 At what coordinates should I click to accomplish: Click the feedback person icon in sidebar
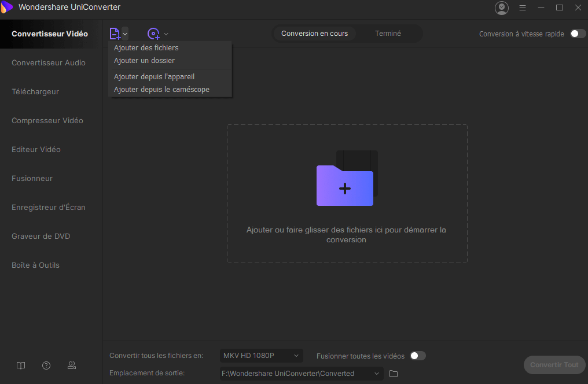tap(72, 365)
